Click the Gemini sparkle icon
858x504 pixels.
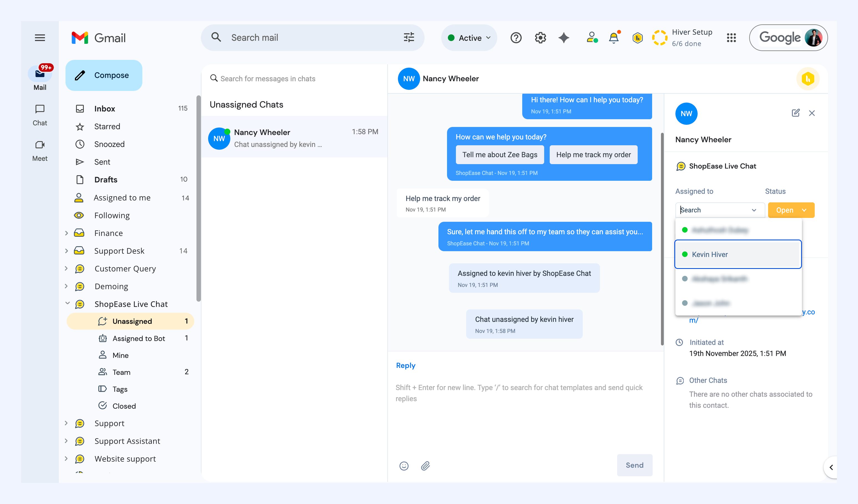[564, 38]
